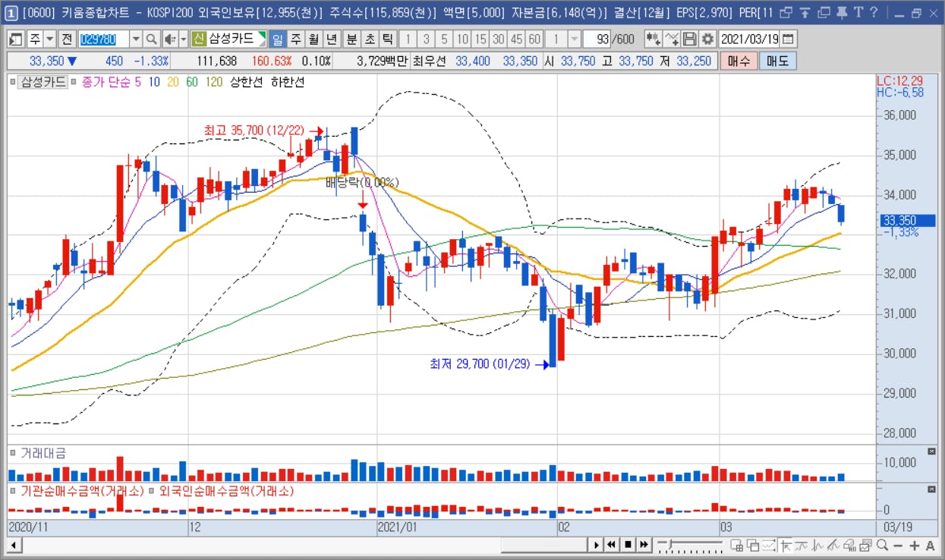The image size is (945, 560).
Task: Open the stock search magnifier
Action: (x=150, y=39)
